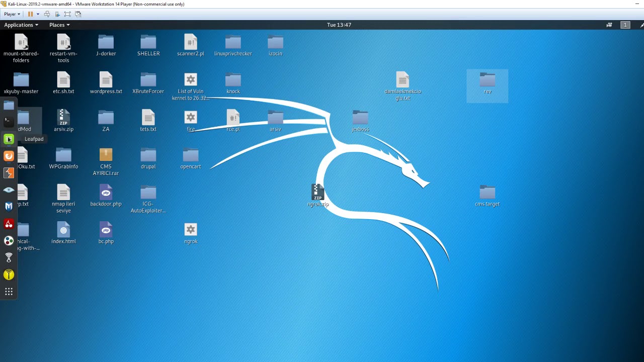Viewport: 644px width, 362px height.
Task: Expand the power options arrow beside pause
Action: point(38,14)
